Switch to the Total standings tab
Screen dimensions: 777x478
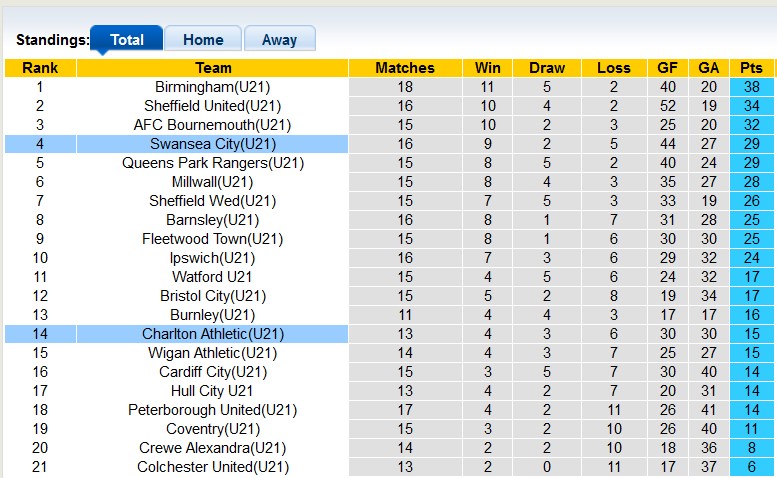126,40
